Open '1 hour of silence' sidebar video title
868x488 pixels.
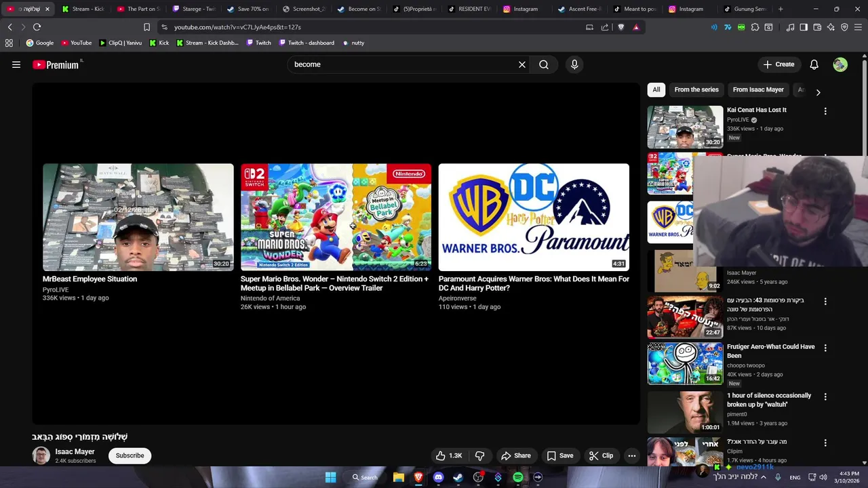(x=769, y=400)
